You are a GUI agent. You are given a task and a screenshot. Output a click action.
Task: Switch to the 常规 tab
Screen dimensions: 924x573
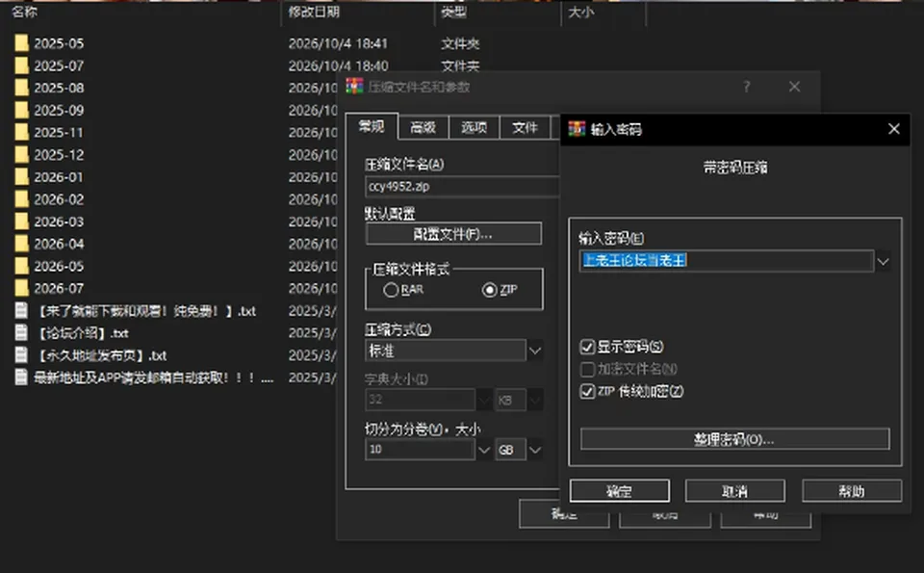click(x=372, y=126)
